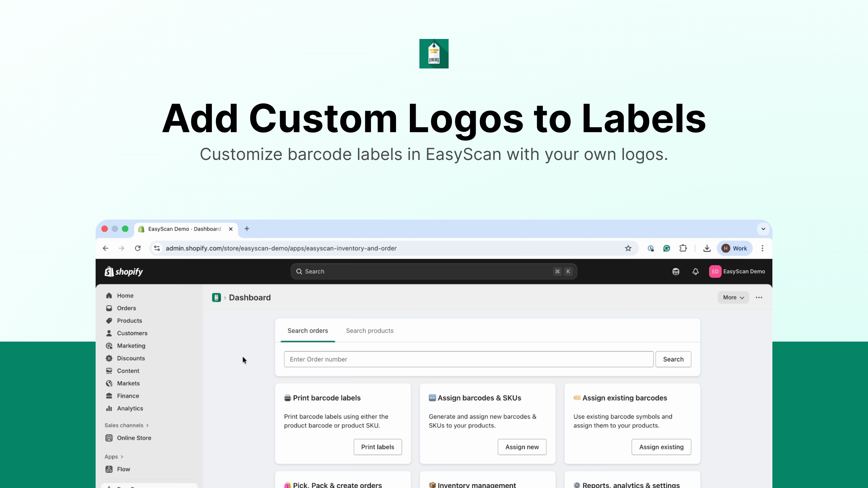Click the EasyScan Demo account avatar
The height and width of the screenshot is (488, 868).
click(715, 271)
